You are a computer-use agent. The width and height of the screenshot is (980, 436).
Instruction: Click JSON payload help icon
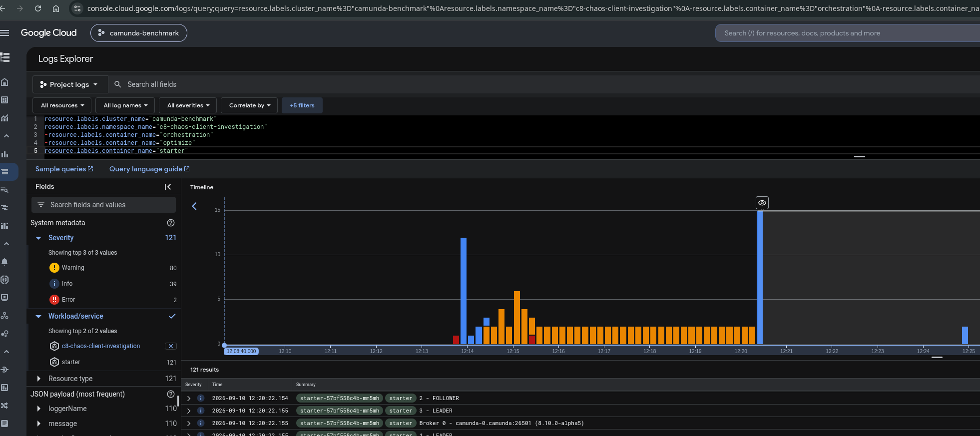pos(171,394)
